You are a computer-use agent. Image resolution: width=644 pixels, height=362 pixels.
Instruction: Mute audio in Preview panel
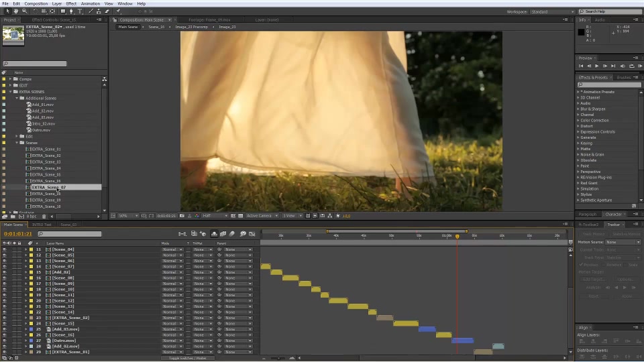(623, 66)
